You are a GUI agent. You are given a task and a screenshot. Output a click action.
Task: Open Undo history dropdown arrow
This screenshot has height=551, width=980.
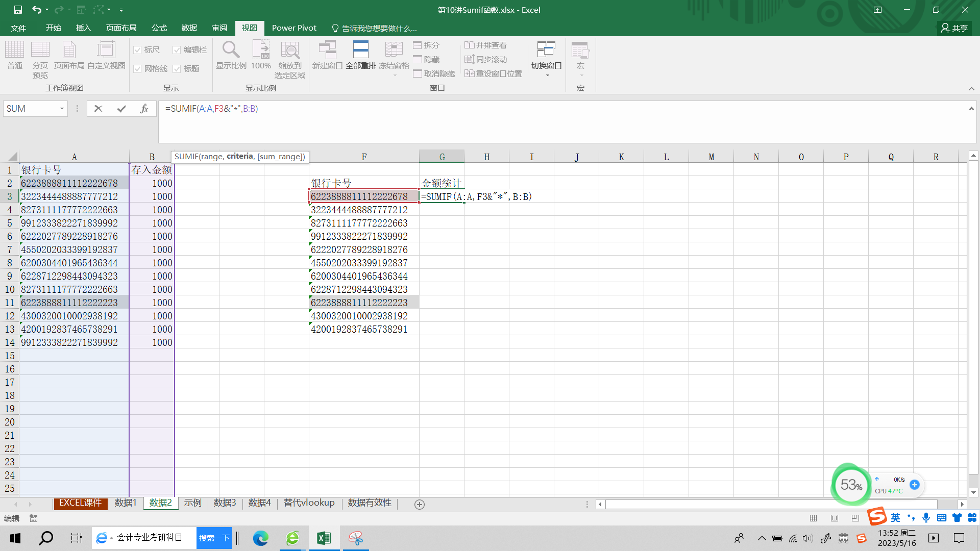[47, 10]
